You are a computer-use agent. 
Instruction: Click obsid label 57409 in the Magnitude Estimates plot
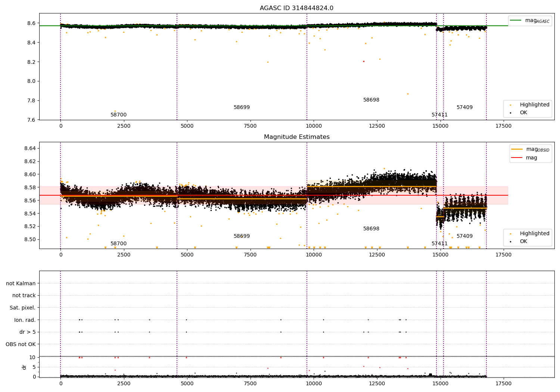pyautogui.click(x=464, y=236)
